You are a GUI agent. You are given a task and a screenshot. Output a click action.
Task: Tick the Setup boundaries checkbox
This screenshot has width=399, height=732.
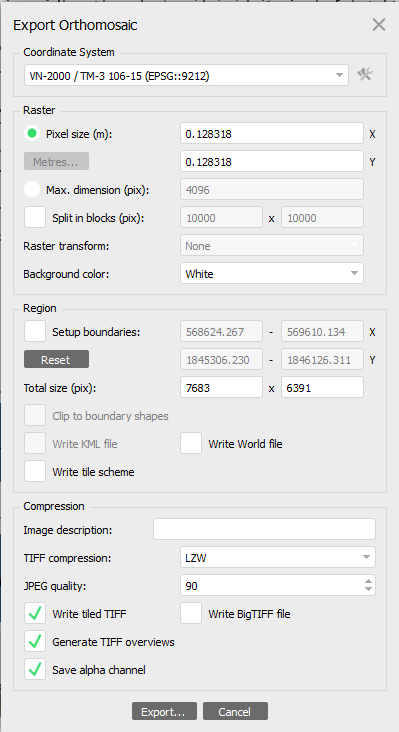(35, 331)
